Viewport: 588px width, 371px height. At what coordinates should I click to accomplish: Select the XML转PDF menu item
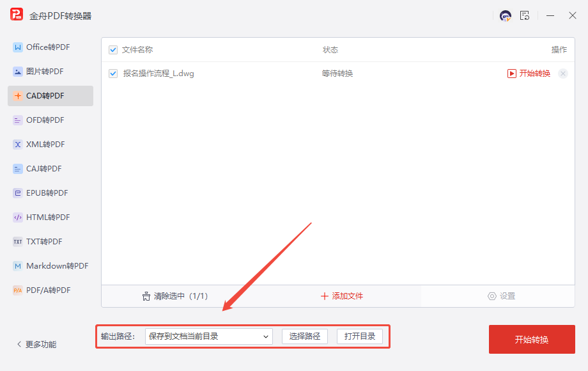(50, 145)
